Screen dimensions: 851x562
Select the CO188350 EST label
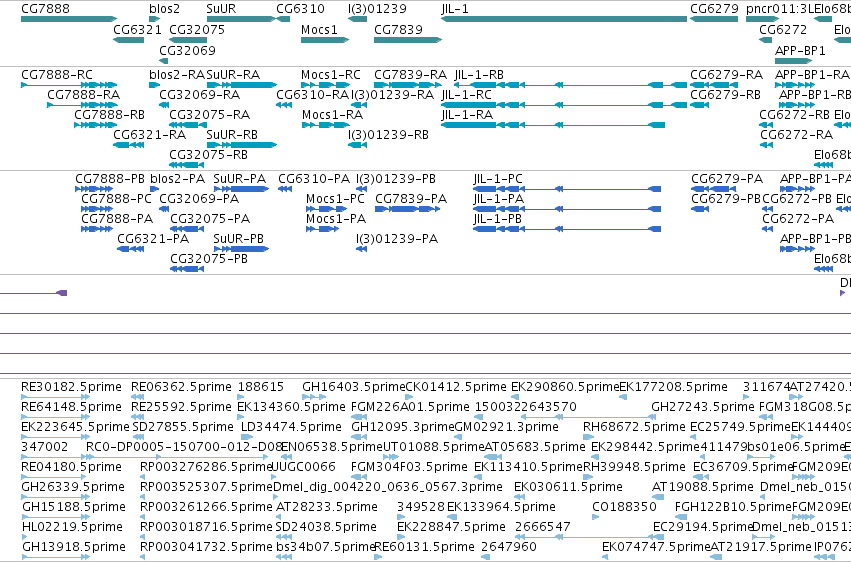click(624, 507)
